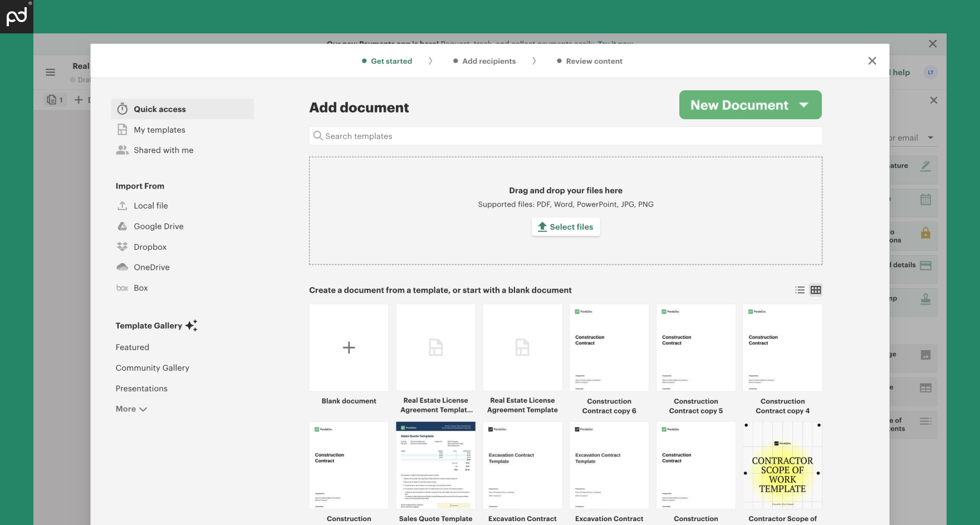Click the Shared with me people icon

(122, 150)
